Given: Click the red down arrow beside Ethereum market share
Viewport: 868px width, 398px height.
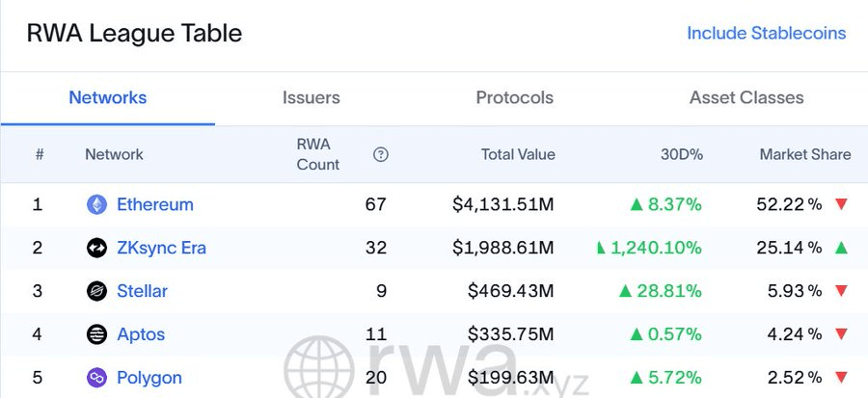Looking at the screenshot, I should click(x=841, y=204).
